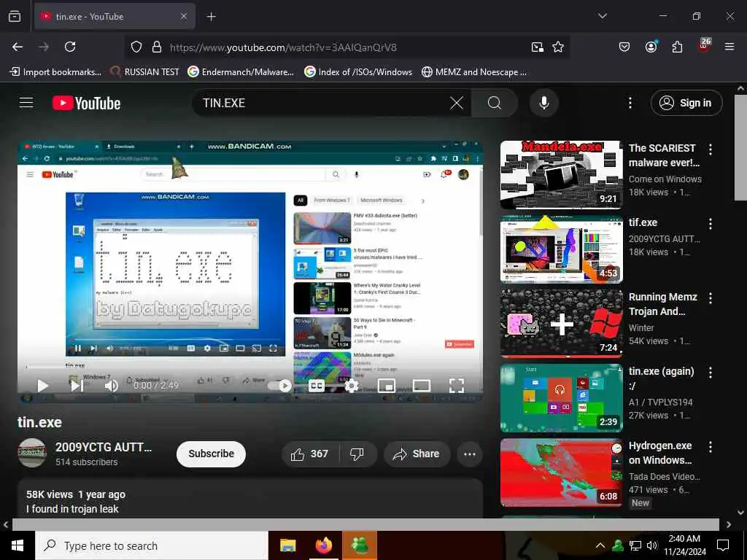
Task: Click the Sign in button
Action: point(686,103)
